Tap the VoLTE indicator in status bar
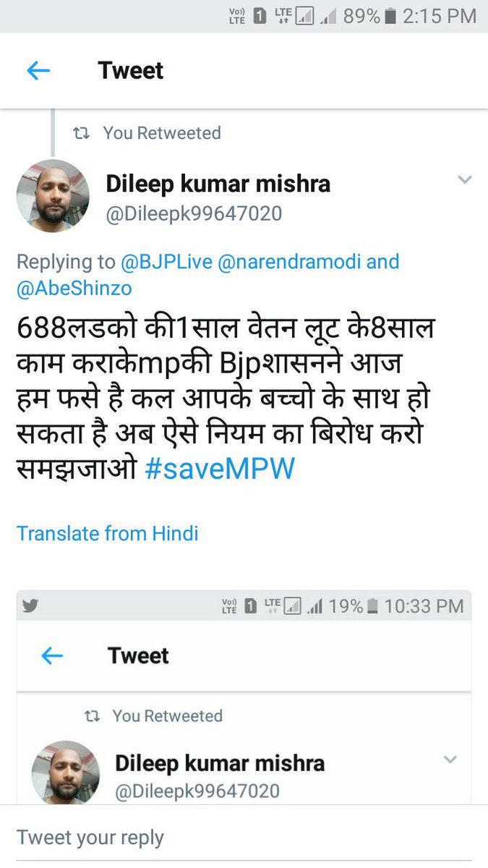The height and width of the screenshot is (868, 488). 237,16
